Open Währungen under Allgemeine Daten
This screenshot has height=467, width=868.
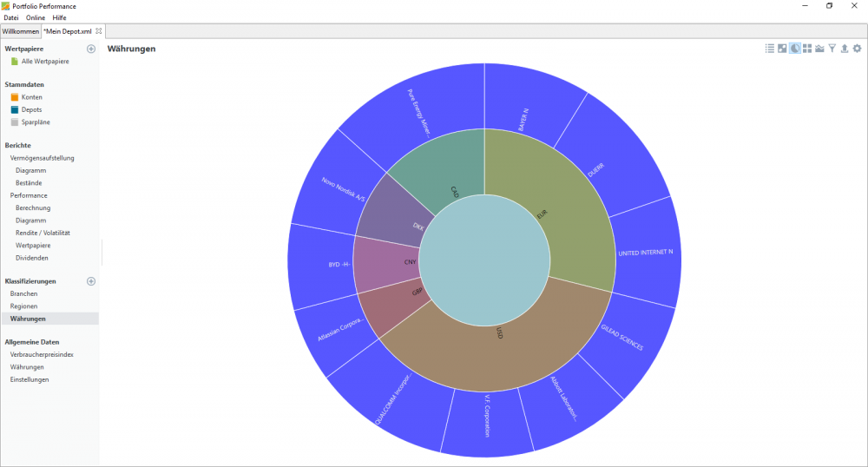27,367
